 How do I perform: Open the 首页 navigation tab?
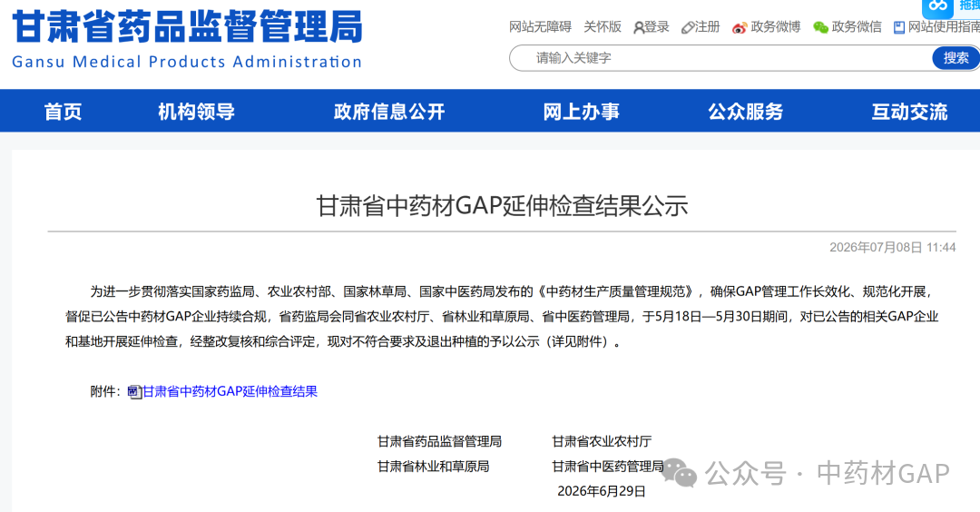[63, 112]
